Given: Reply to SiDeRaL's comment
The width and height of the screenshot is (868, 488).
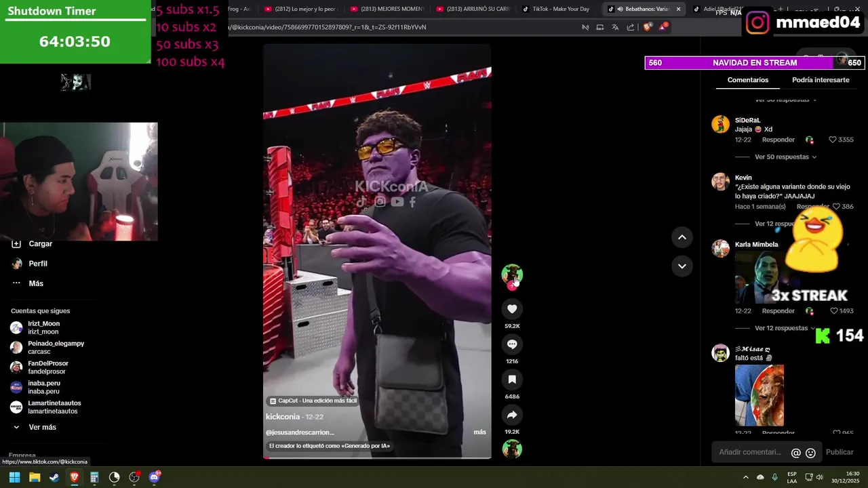Looking at the screenshot, I should coord(778,140).
